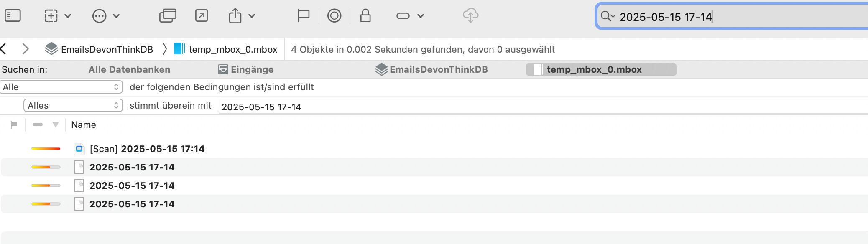The height and width of the screenshot is (244, 868).
Task: Open the ellipsis actions menu icon
Action: [100, 16]
